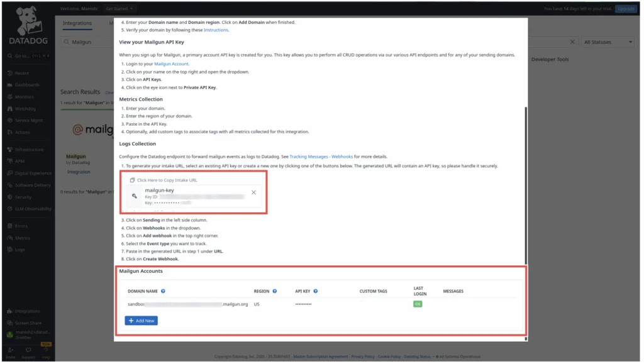Switch to the Integrations tab
The image size is (644, 364).
click(x=77, y=23)
